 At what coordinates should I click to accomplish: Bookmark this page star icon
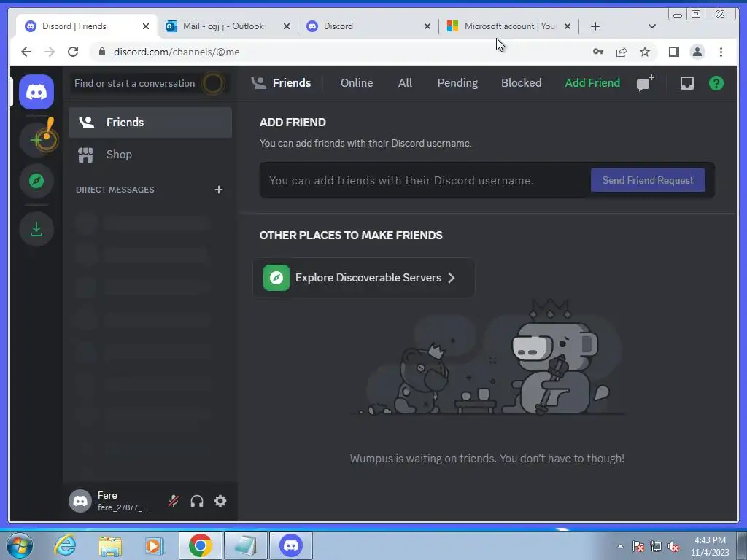coord(645,52)
